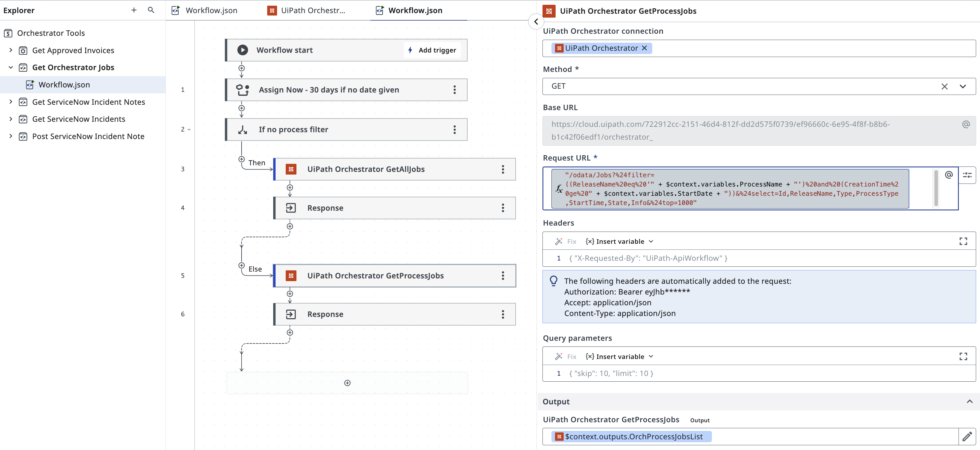Expand Query parameters editor to fullscreen
Image resolution: width=980 pixels, height=450 pixels.
point(963,356)
